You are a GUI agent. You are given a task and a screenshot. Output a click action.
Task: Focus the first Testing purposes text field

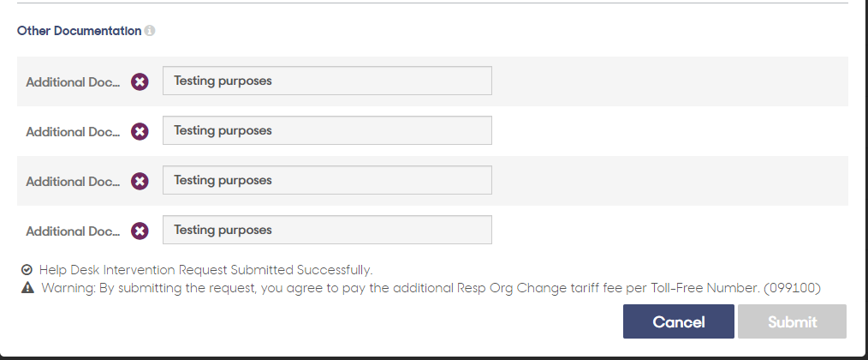(x=327, y=81)
